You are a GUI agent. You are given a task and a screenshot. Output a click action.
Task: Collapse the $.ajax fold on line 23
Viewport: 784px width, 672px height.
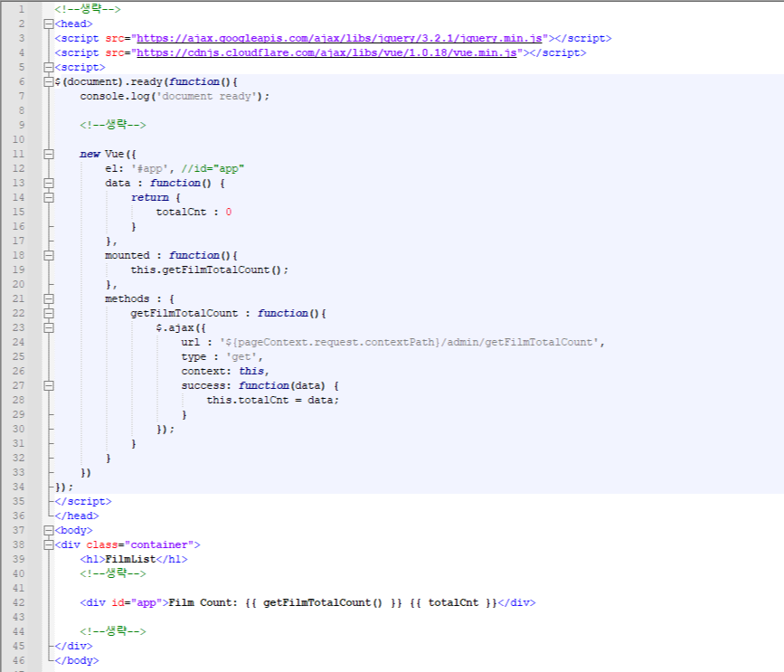[49, 328]
